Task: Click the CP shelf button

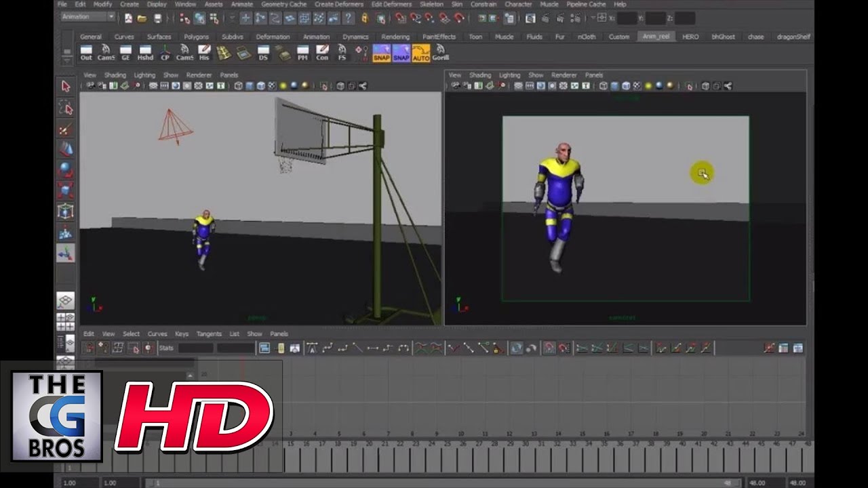Action: tap(165, 53)
